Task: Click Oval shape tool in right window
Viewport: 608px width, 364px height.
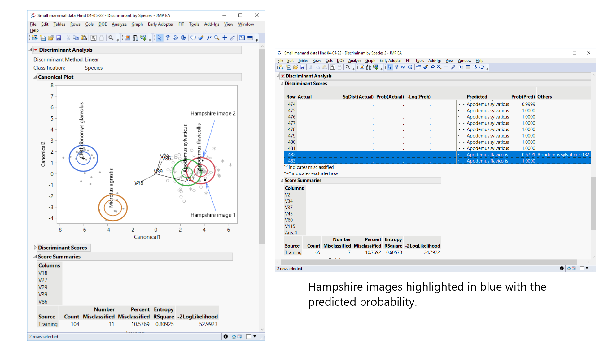Action: coord(482,67)
